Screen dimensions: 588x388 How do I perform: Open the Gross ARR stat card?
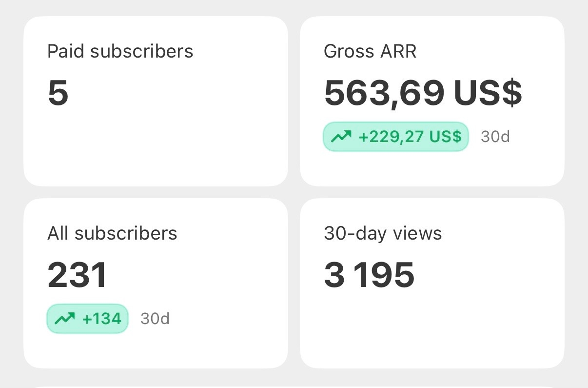coord(432,101)
